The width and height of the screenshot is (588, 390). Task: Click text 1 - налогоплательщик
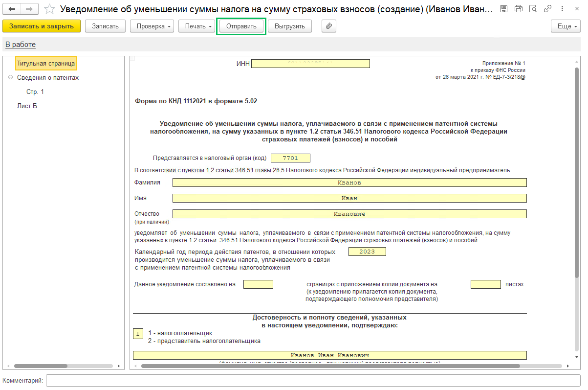tap(180, 333)
